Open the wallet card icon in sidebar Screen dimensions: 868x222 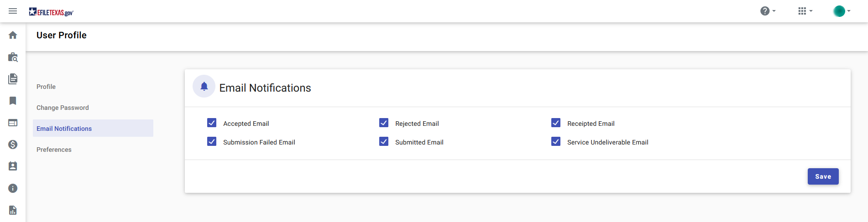pos(13,123)
